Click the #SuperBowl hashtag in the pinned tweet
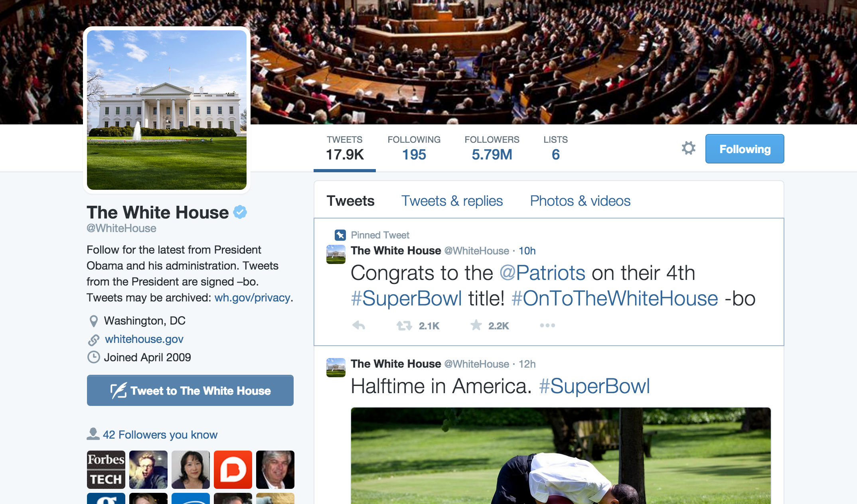 [x=406, y=299]
